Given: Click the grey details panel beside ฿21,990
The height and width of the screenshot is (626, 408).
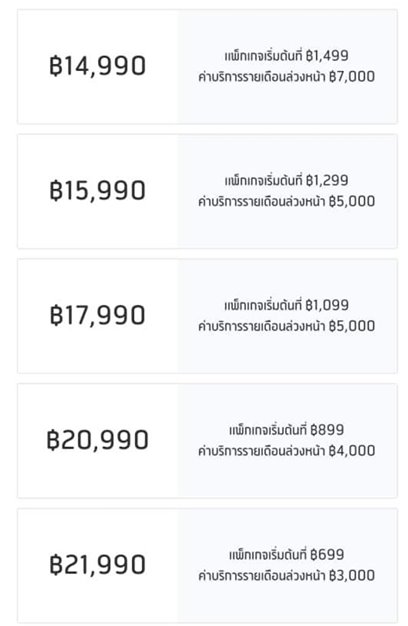Looking at the screenshot, I should click(x=287, y=565).
